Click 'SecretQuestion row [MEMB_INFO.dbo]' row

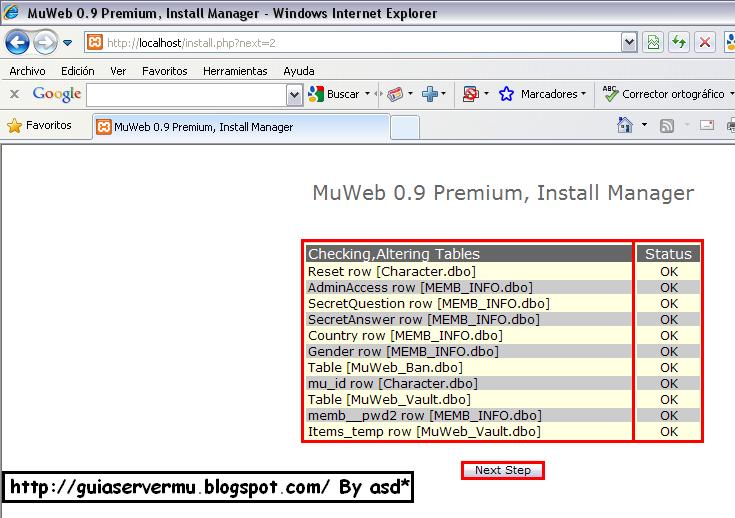click(x=469, y=303)
